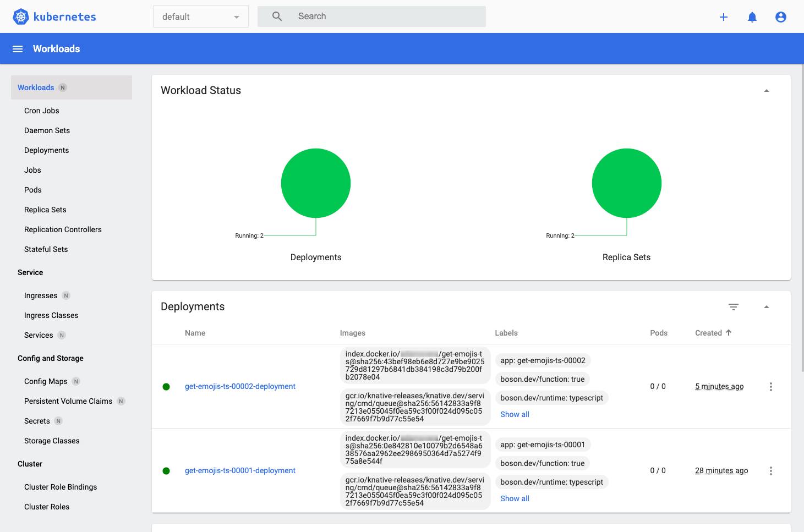Sort deployments by the Created column
Screen dimensions: 804x532
coord(713,332)
